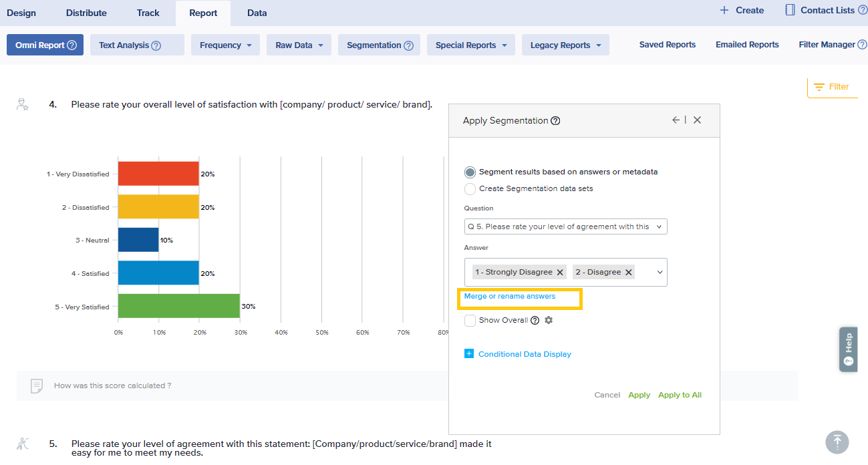868x465 pixels.
Task: Select 'Create Segmentation data sets' option
Action: click(470, 188)
